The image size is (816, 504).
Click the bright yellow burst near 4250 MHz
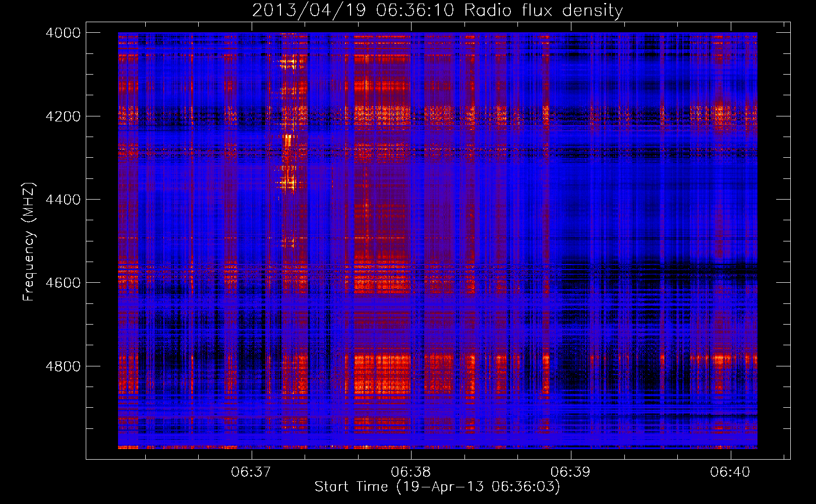[288, 140]
